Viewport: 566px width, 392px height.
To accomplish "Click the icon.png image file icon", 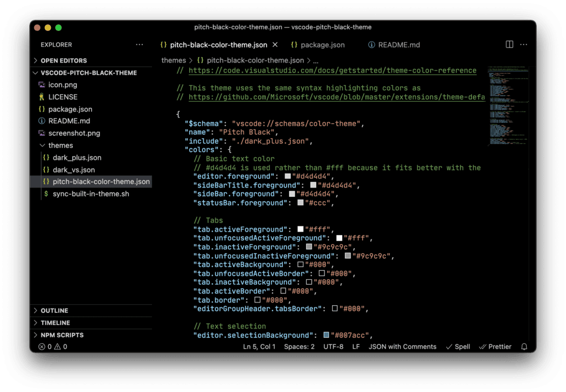I will click(x=42, y=85).
